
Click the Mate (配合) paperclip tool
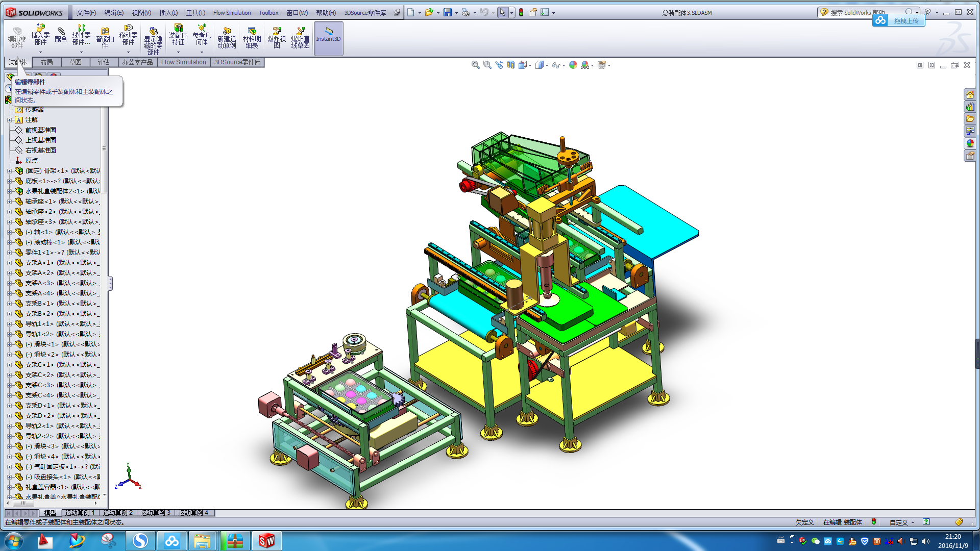61,35
